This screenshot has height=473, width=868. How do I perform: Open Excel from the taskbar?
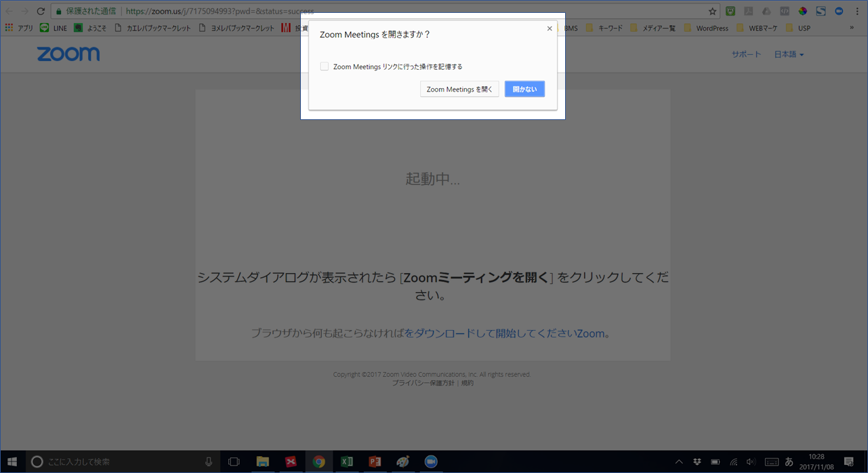click(347, 461)
